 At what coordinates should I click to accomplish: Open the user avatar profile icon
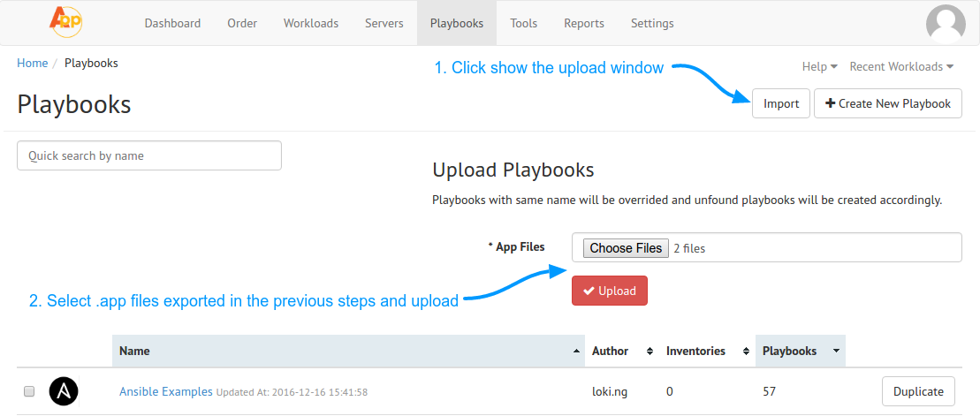click(x=946, y=25)
